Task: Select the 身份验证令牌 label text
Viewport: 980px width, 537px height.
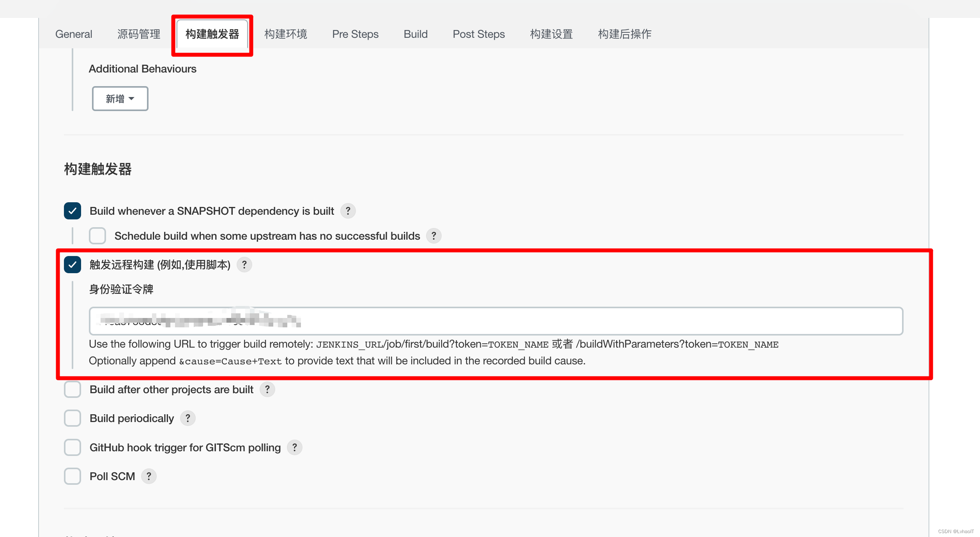Action: pos(121,290)
